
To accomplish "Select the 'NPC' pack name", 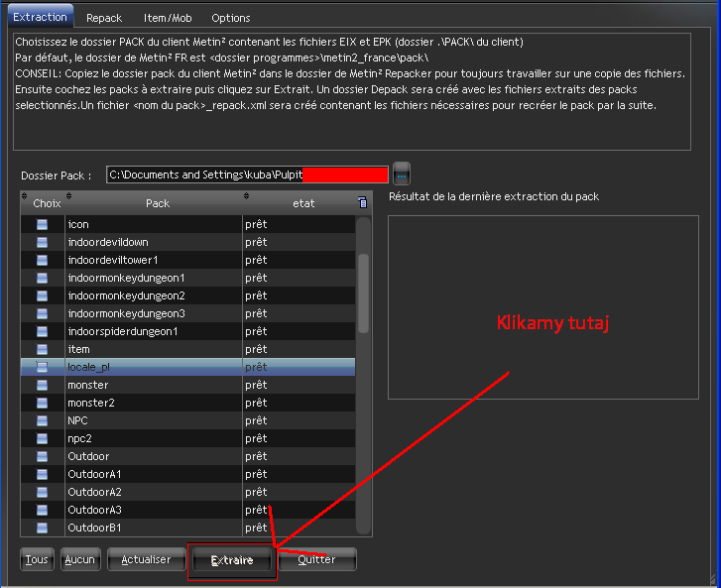I will (77, 420).
